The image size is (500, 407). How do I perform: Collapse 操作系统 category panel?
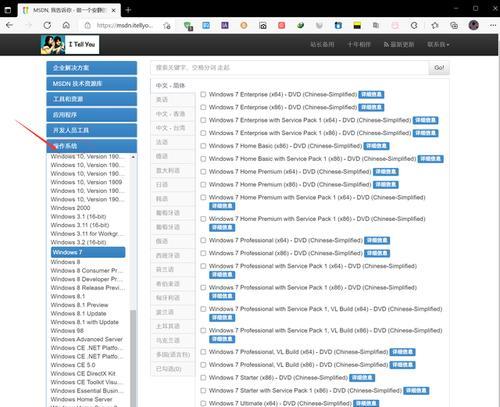[x=92, y=146]
